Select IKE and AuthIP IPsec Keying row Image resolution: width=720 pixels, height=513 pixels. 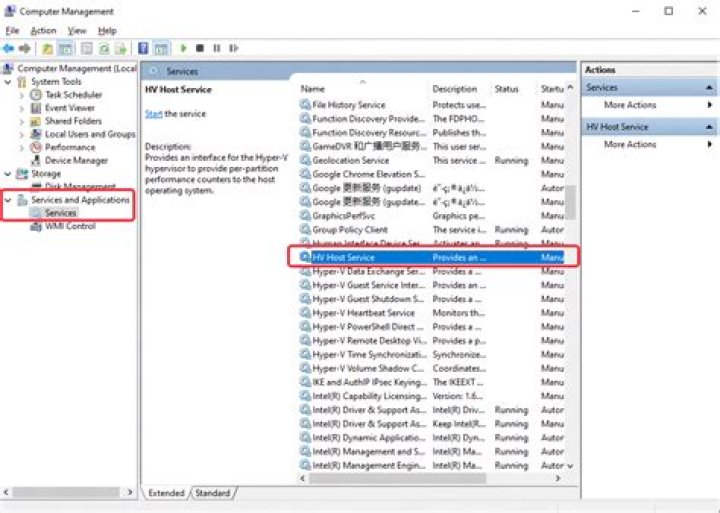[431, 382]
